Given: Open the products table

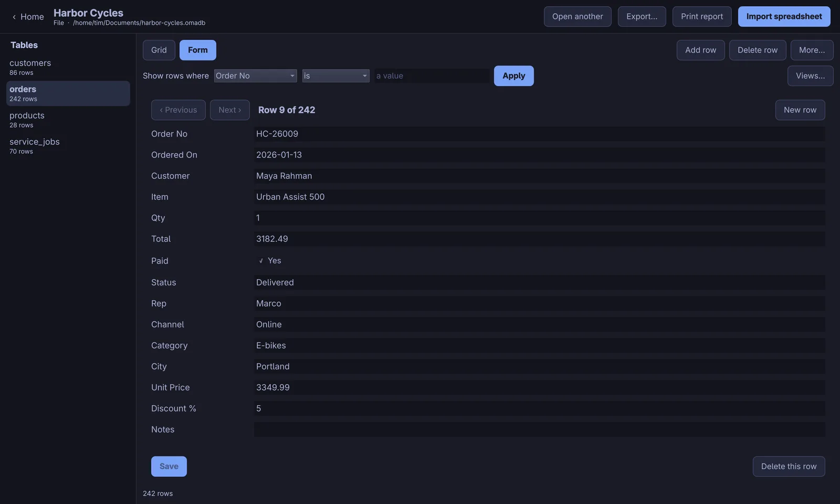Looking at the screenshot, I should (x=68, y=120).
